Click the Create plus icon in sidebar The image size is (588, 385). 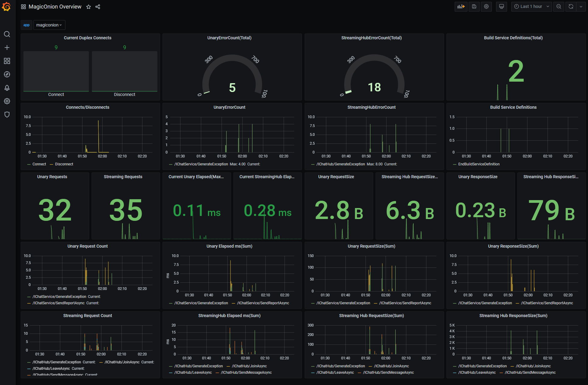pos(7,48)
